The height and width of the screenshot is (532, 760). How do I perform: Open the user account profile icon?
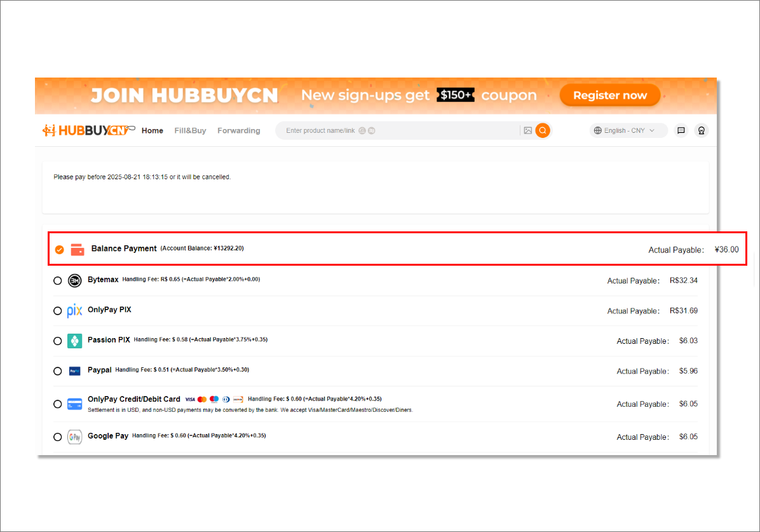tap(701, 130)
